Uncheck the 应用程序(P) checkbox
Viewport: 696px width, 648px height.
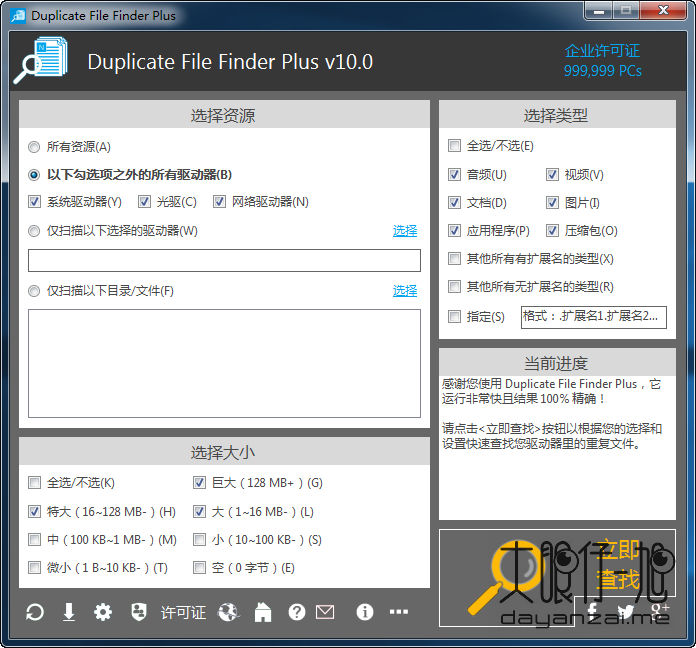454,230
